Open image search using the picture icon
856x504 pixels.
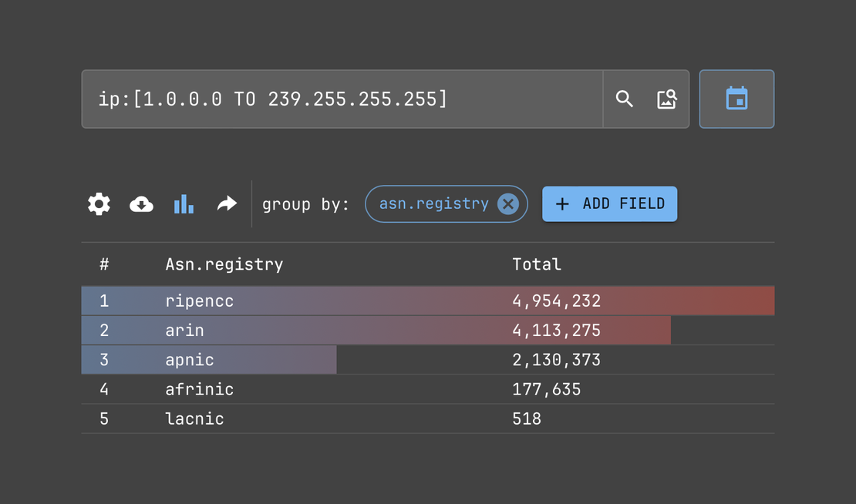[666, 99]
